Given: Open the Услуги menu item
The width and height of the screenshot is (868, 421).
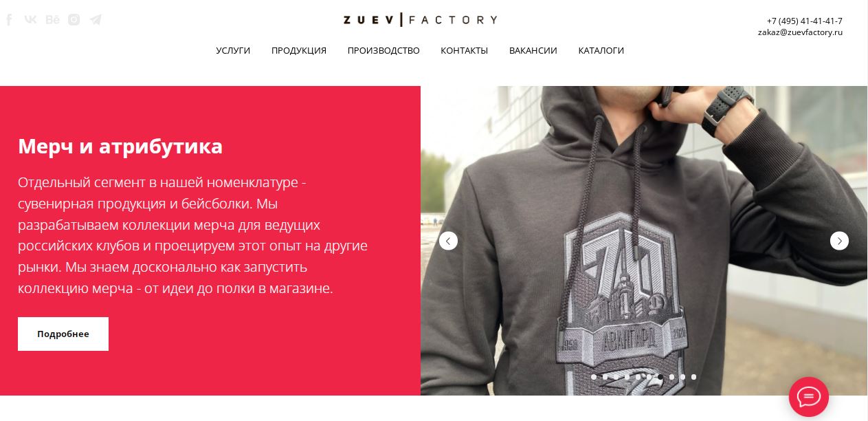Looking at the screenshot, I should coord(233,51).
